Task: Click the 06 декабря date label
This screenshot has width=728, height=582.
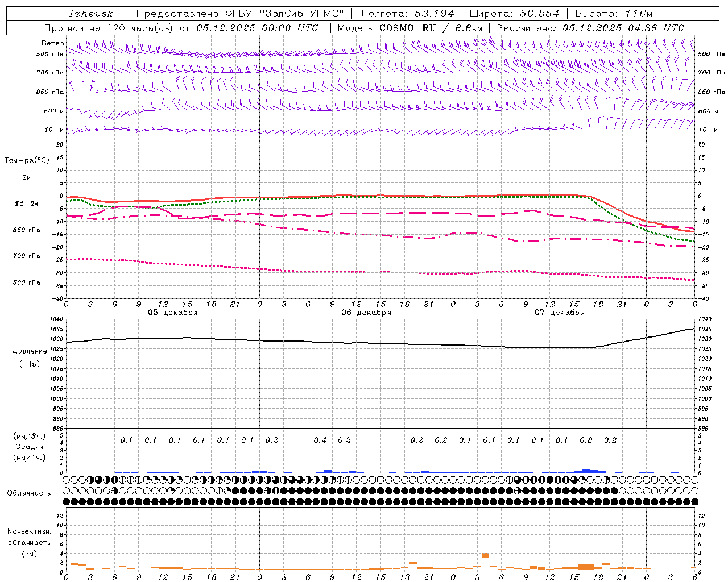Action: click(x=366, y=313)
